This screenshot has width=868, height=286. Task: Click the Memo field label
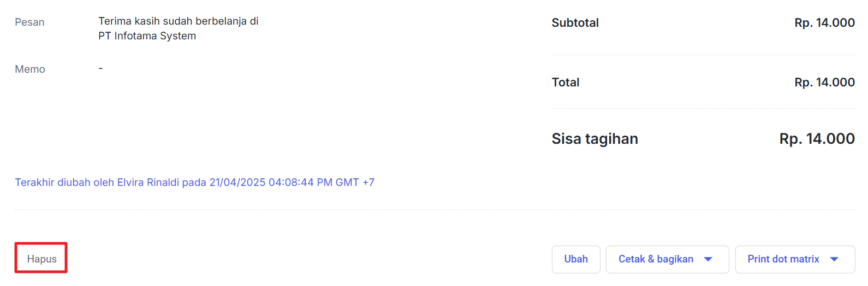tap(30, 69)
